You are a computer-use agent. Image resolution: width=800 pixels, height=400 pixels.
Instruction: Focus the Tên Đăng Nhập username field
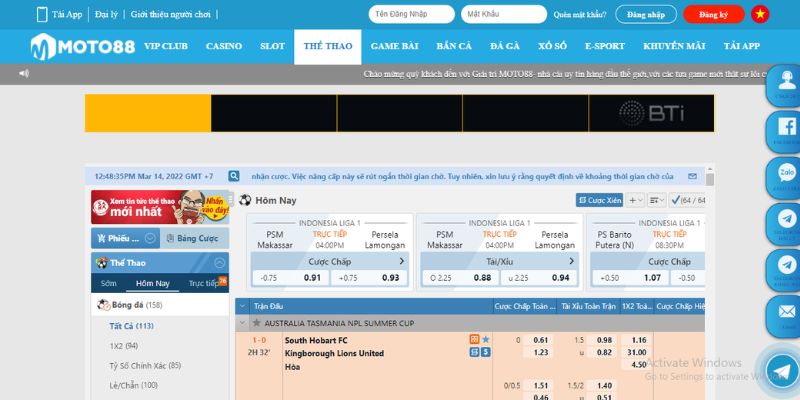point(412,14)
